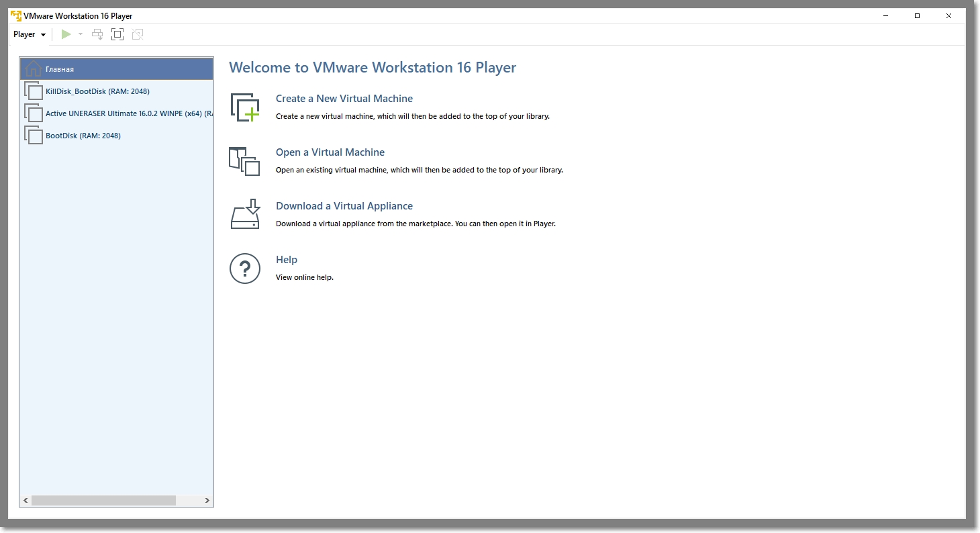
Task: Select the Главная library entry
Action: point(60,69)
